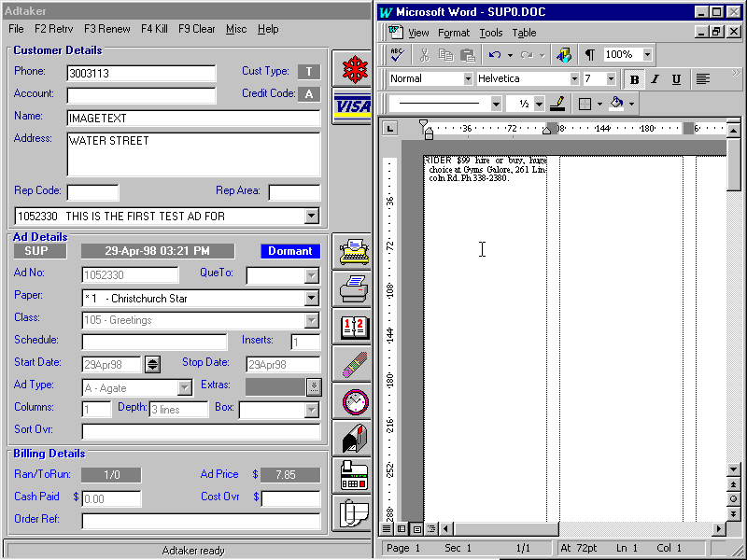Image resolution: width=747 pixels, height=560 pixels.
Task: Click the pink clock icon
Action: point(353,401)
